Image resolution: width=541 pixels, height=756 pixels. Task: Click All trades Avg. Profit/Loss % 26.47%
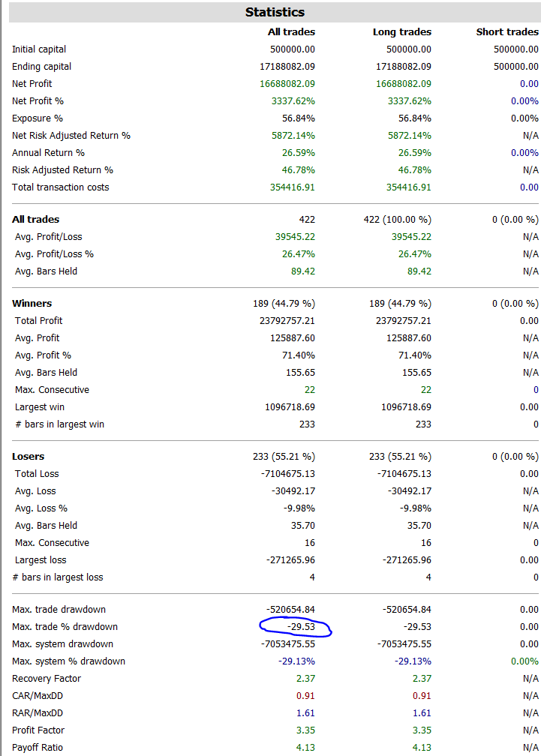(x=299, y=254)
